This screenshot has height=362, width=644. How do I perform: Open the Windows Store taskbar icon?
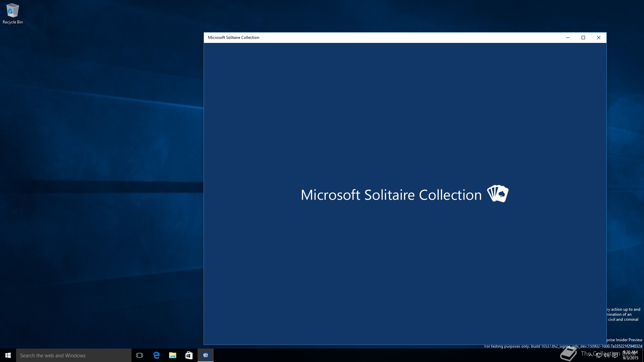point(189,355)
